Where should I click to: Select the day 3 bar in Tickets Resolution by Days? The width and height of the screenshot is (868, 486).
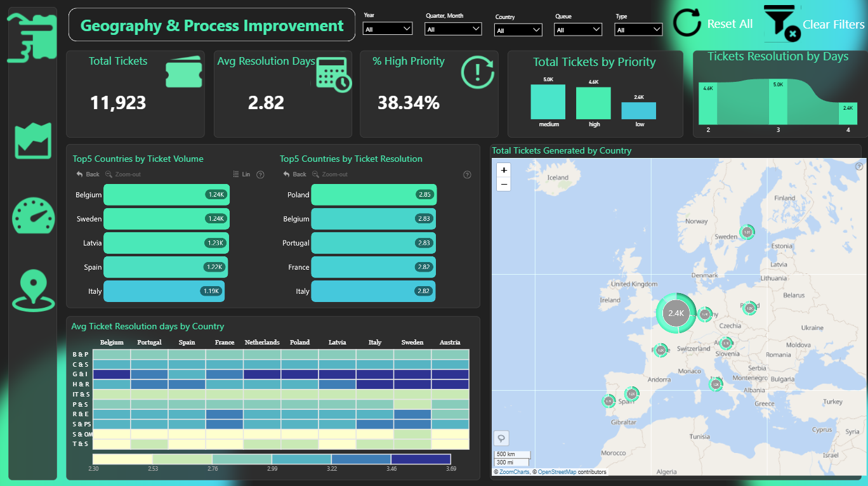coord(778,102)
